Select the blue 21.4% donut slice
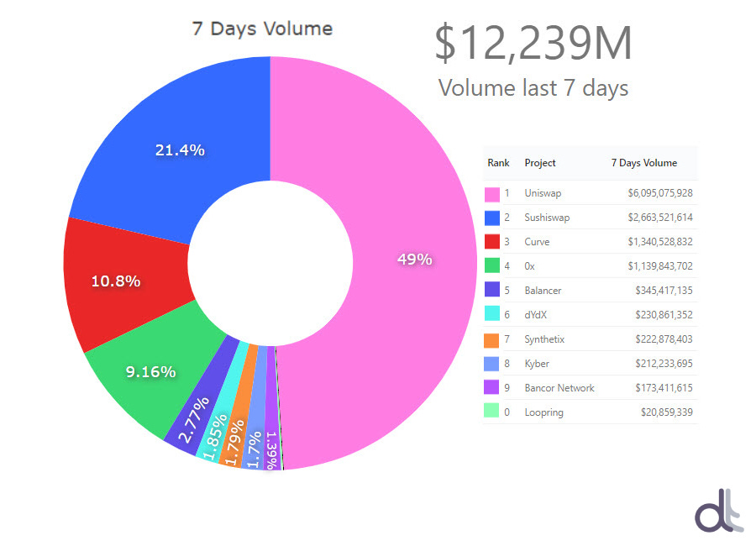The height and width of the screenshot is (546, 756). [x=180, y=150]
